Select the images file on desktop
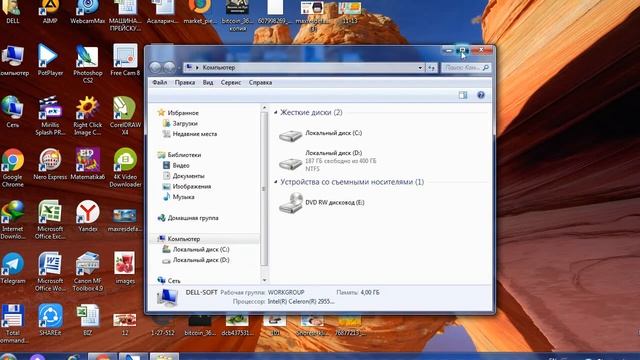 (x=125, y=268)
